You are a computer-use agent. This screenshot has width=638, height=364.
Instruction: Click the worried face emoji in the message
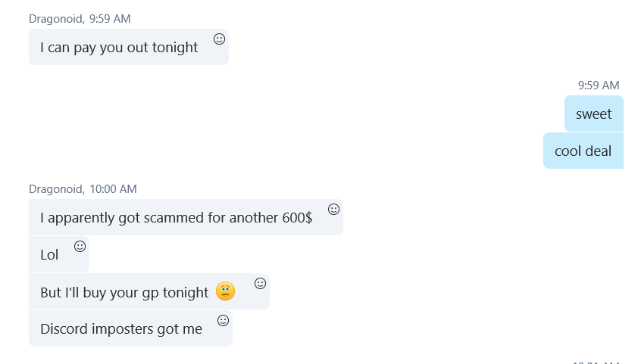225,291
